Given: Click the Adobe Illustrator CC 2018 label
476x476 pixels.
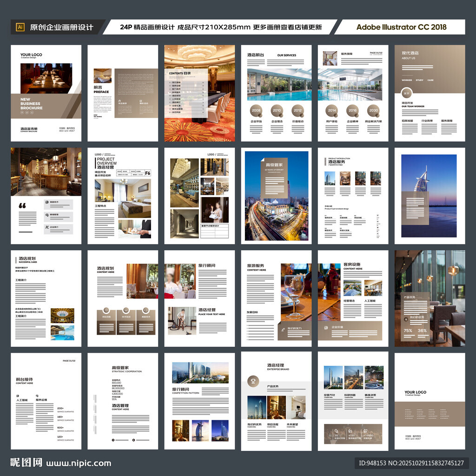Looking at the screenshot, I should tap(401, 27).
